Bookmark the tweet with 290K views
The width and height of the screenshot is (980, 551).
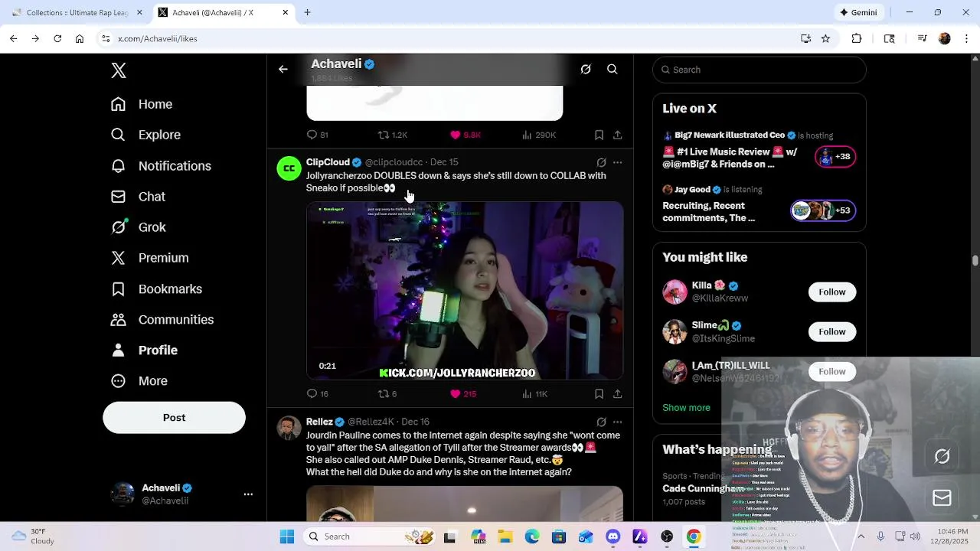click(x=599, y=135)
